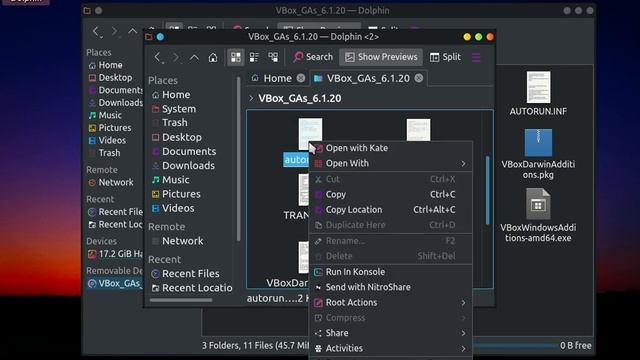Select VBox_GAs removable device in back window
The height and width of the screenshot is (360, 640).
114,283
